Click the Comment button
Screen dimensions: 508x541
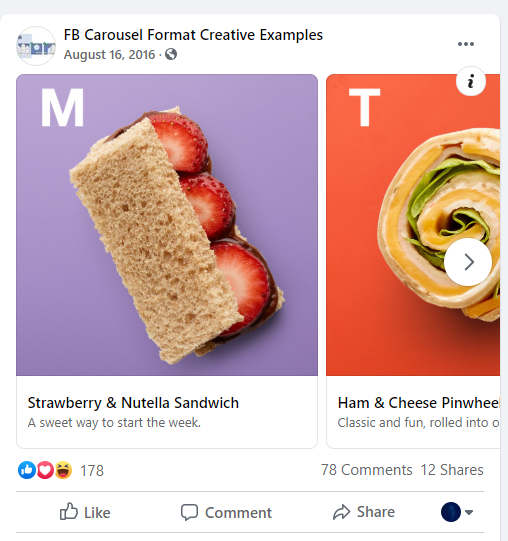pyautogui.click(x=226, y=512)
